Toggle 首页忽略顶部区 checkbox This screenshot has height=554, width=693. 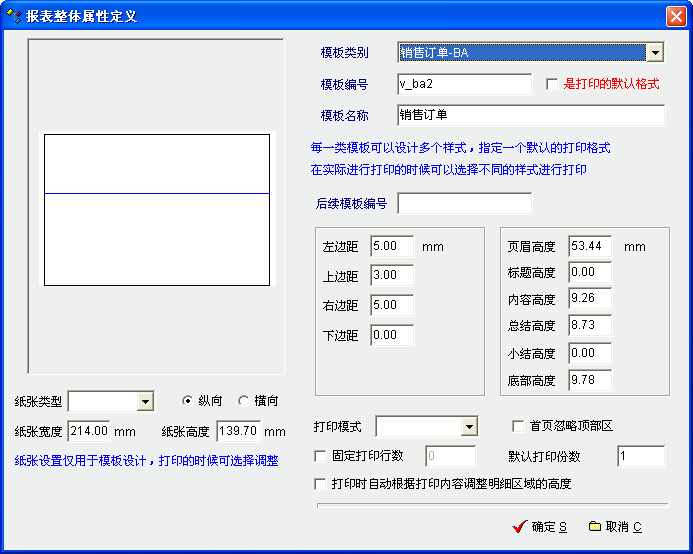tap(518, 426)
